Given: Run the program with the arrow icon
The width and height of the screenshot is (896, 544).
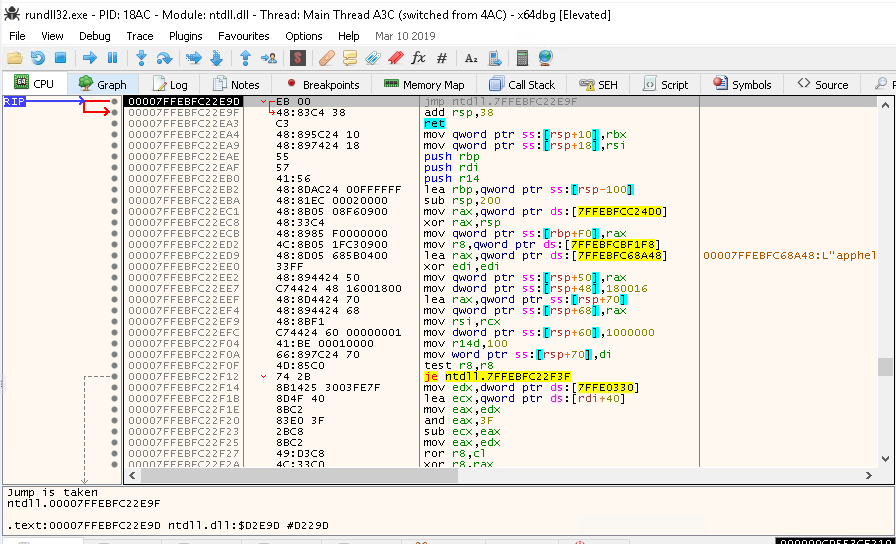Looking at the screenshot, I should (90, 58).
